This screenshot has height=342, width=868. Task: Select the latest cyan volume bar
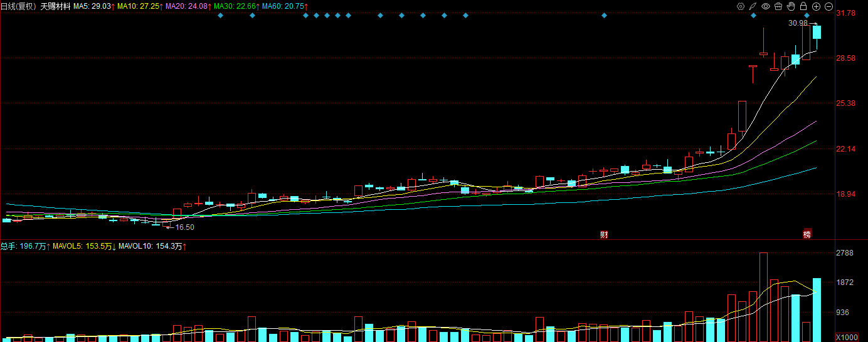click(817, 309)
